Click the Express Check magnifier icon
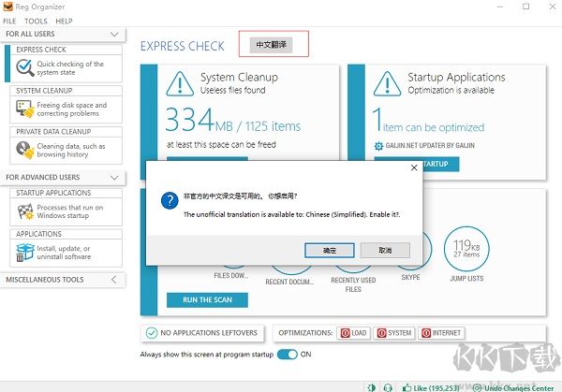This screenshot has width=562, height=392. 24,67
